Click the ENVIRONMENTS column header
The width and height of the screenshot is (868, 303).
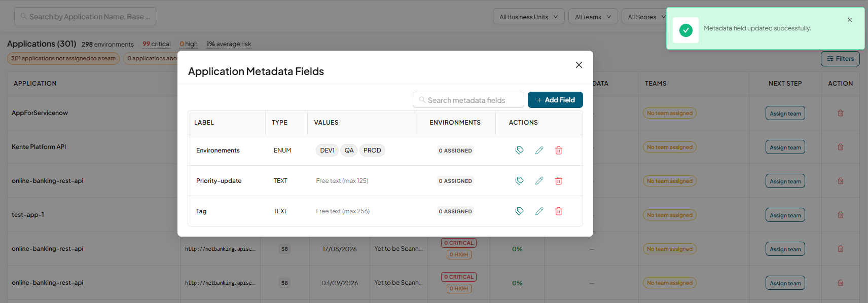click(x=455, y=123)
